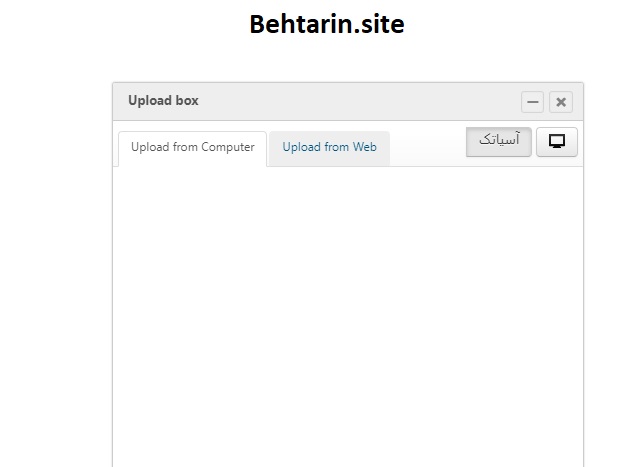Click the monitor icon button

[x=557, y=142]
